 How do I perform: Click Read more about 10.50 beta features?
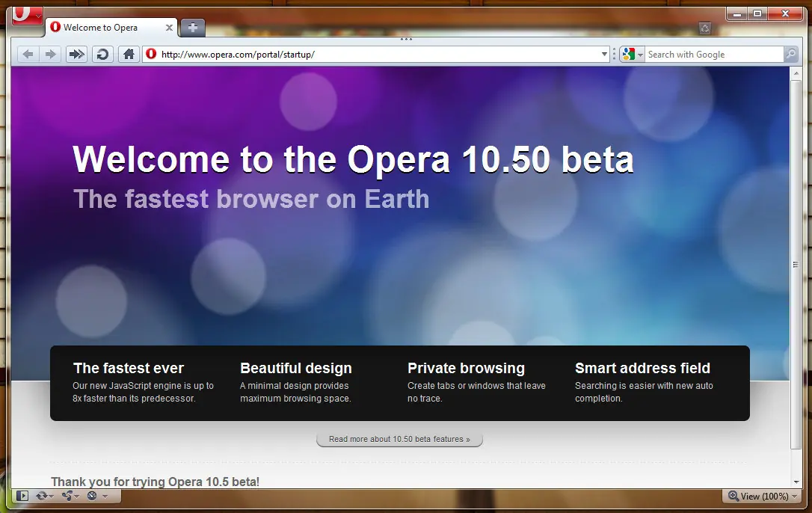click(x=400, y=439)
